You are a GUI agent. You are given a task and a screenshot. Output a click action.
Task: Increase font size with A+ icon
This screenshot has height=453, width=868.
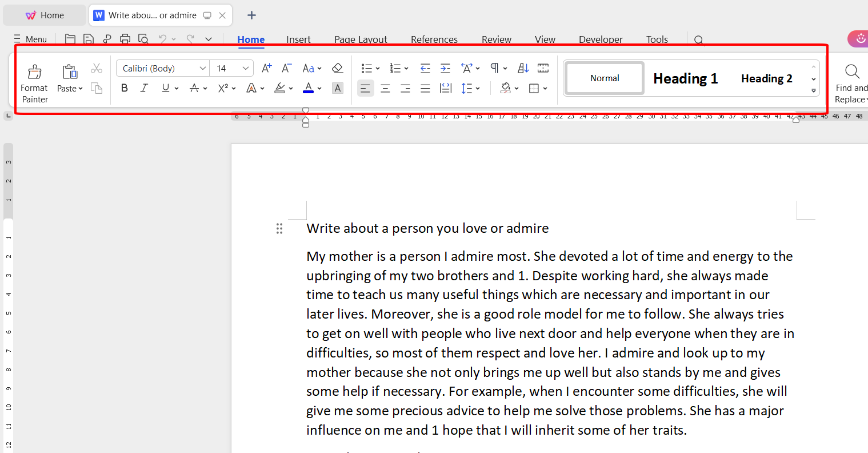(266, 68)
